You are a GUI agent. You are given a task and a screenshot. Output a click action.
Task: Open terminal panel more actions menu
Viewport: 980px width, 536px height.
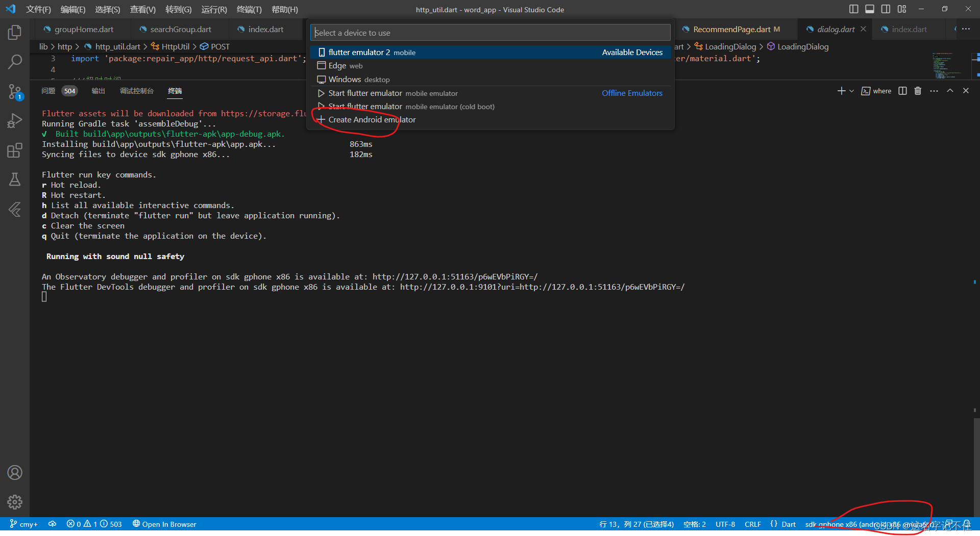[934, 91]
